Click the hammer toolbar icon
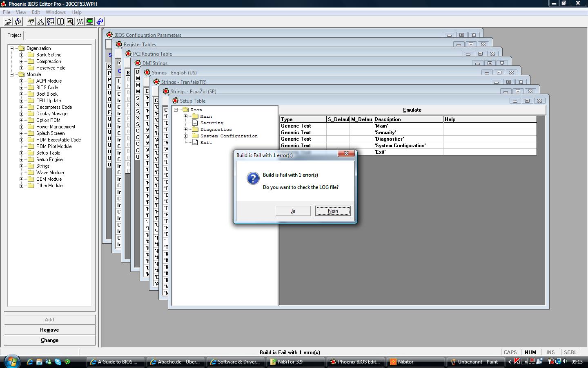Image resolution: width=588 pixels, height=368 pixels. (70, 22)
